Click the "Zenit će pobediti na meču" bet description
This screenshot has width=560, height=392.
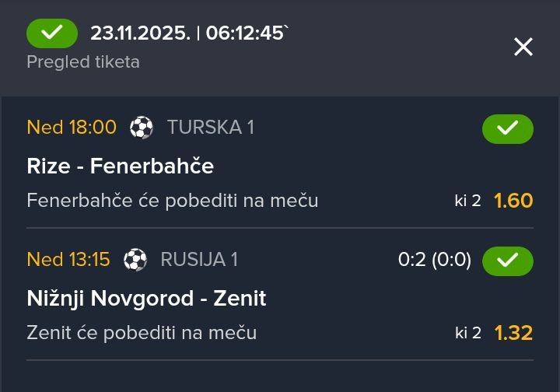(x=142, y=333)
